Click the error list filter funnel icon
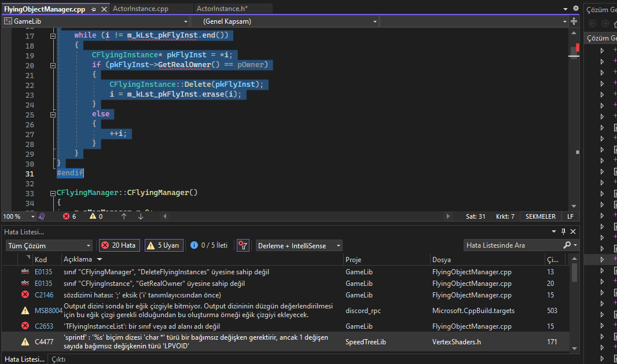This screenshot has width=617, height=364. pyautogui.click(x=243, y=245)
